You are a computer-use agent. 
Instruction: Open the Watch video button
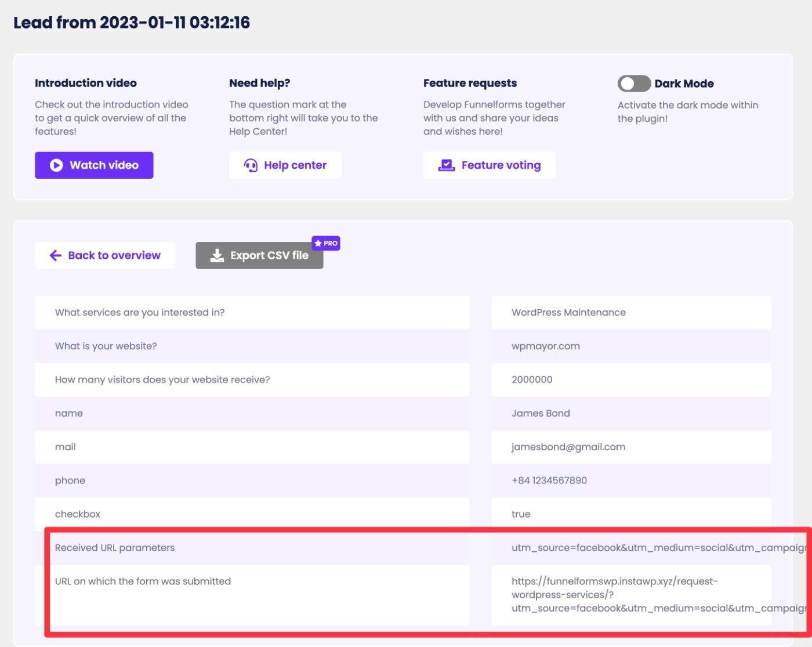tap(94, 165)
